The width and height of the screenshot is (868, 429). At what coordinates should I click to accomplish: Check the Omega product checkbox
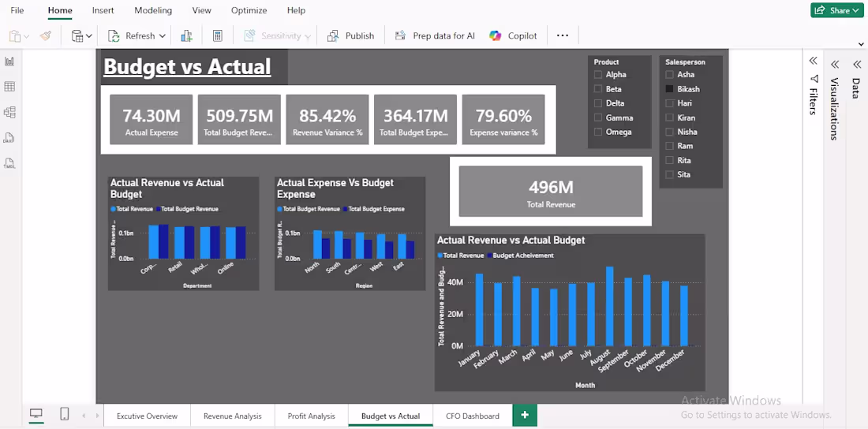click(598, 132)
